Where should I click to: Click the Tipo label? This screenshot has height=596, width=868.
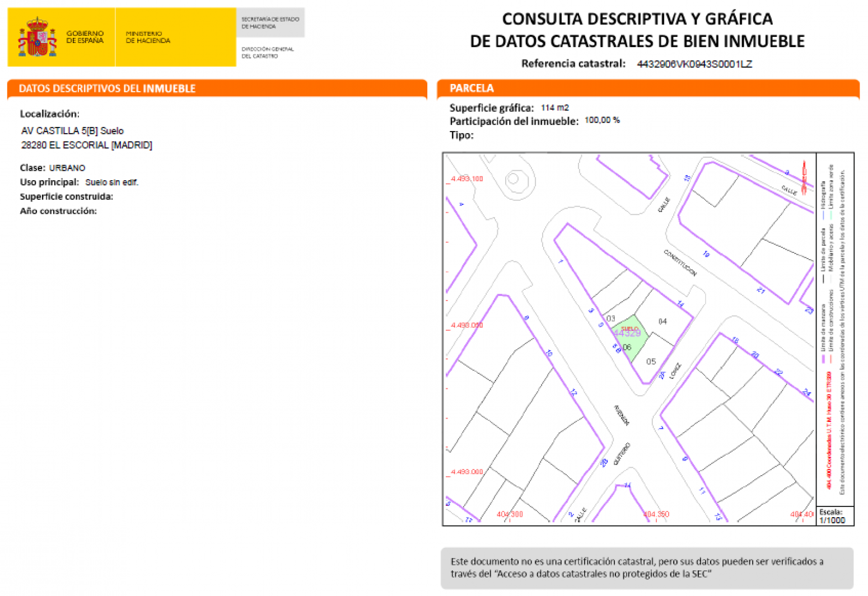click(461, 135)
